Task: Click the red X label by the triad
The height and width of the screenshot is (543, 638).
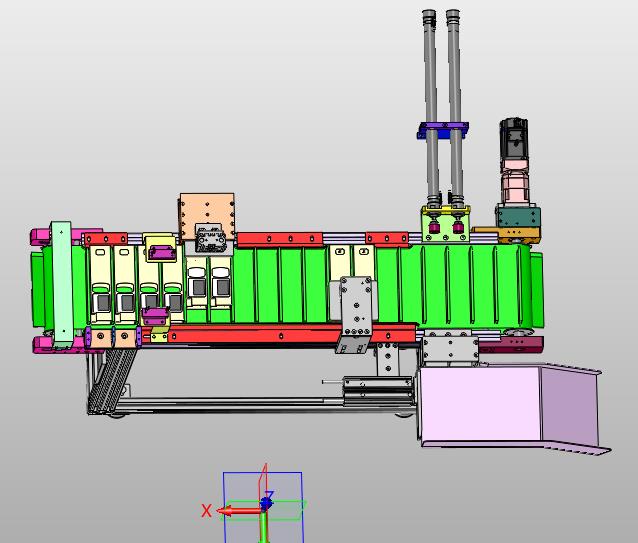Action: (x=207, y=510)
